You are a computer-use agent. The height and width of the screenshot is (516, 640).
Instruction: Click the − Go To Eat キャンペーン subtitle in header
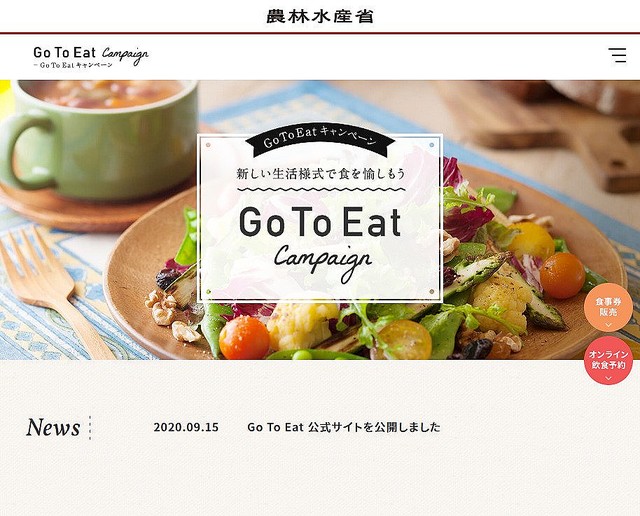point(73,65)
